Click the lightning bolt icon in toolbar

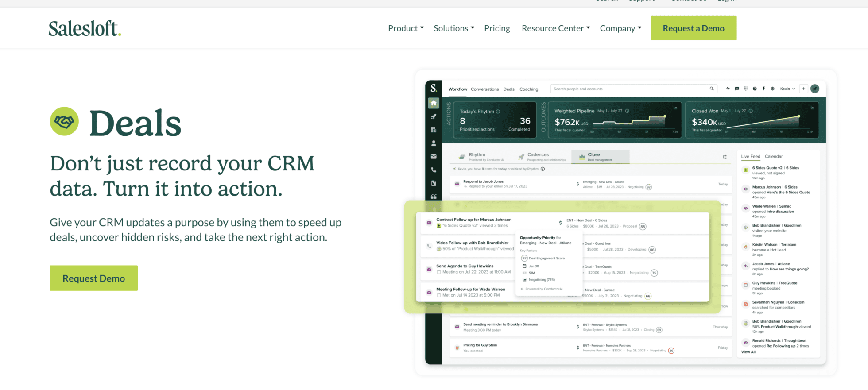tap(763, 89)
